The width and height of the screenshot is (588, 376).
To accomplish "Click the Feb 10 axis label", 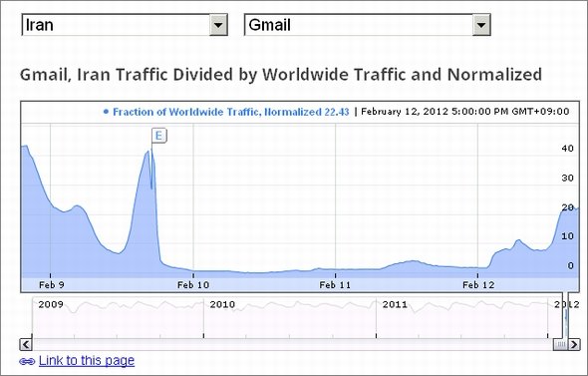I will 193,285.
